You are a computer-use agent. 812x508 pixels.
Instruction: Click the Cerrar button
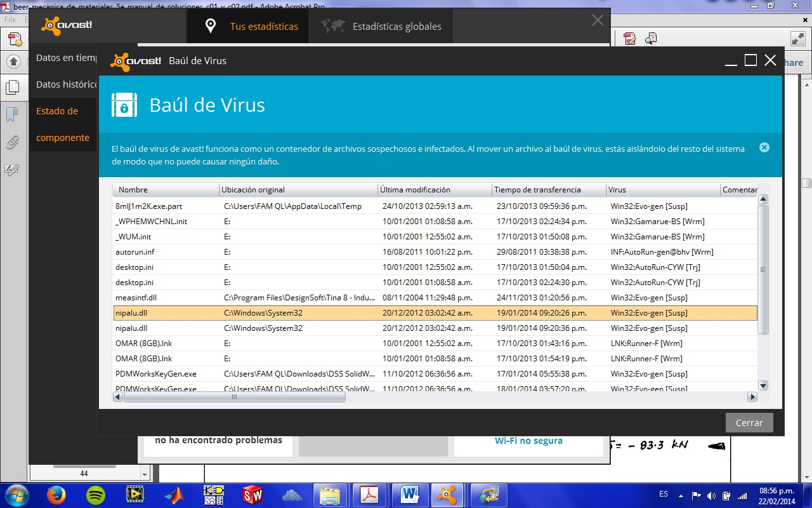point(749,423)
